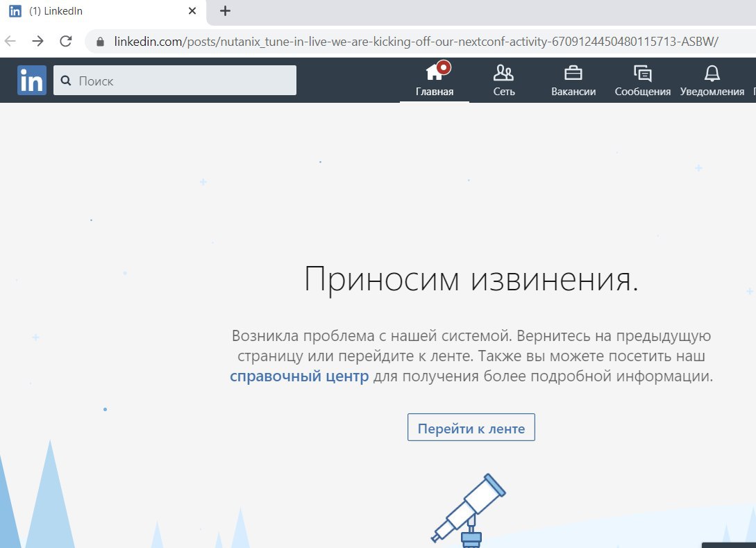Select the (1) LinkedIn browser tab
Screen dimensions: 756x548
[103, 11]
